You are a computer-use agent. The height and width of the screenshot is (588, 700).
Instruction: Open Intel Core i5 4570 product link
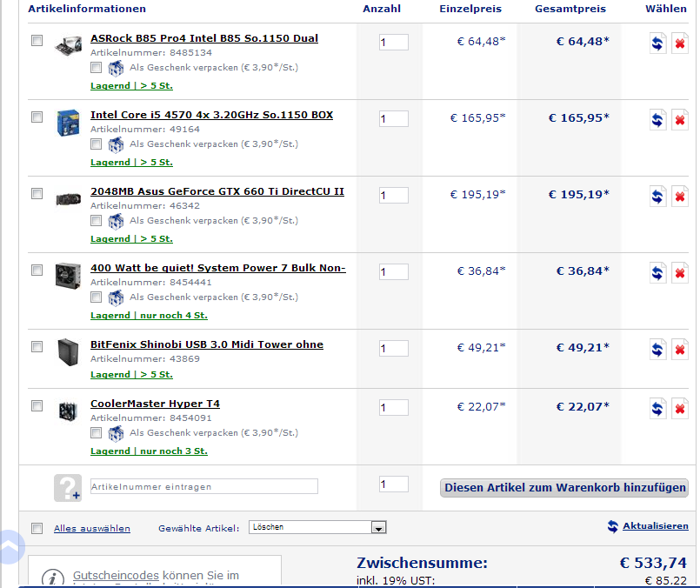tap(211, 115)
